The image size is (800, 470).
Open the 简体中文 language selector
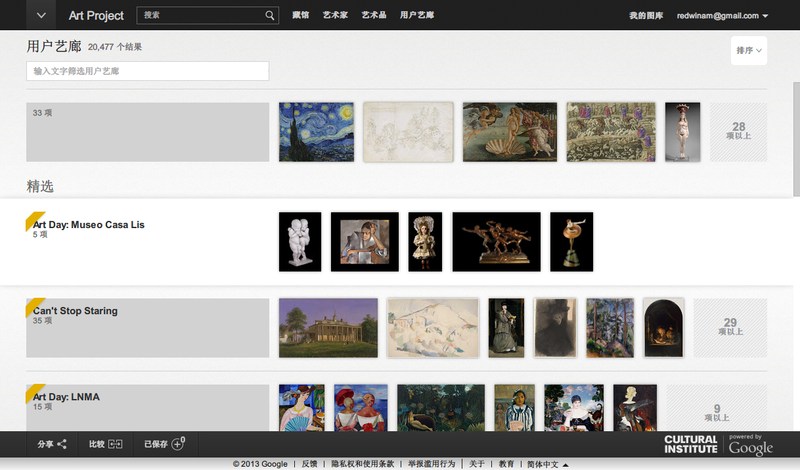(547, 464)
